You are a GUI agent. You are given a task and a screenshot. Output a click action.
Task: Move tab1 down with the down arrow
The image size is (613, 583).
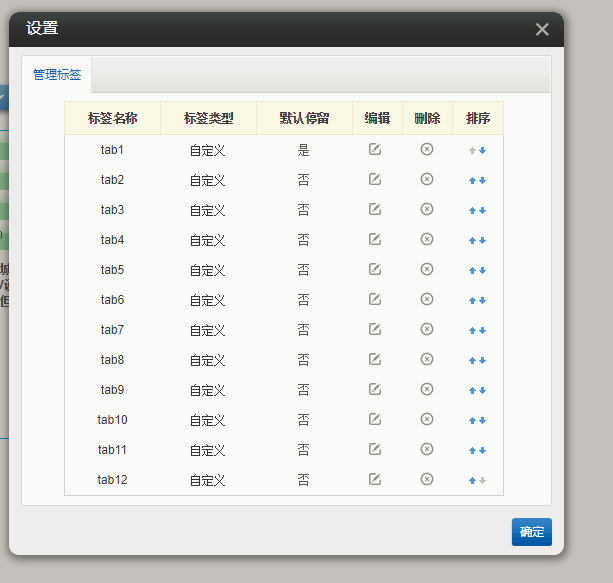(483, 151)
